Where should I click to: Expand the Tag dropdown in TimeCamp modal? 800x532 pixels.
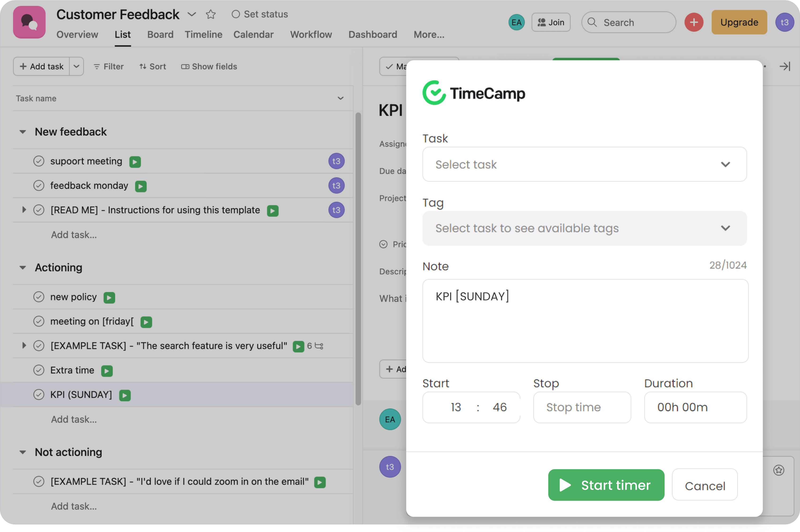[x=585, y=228]
